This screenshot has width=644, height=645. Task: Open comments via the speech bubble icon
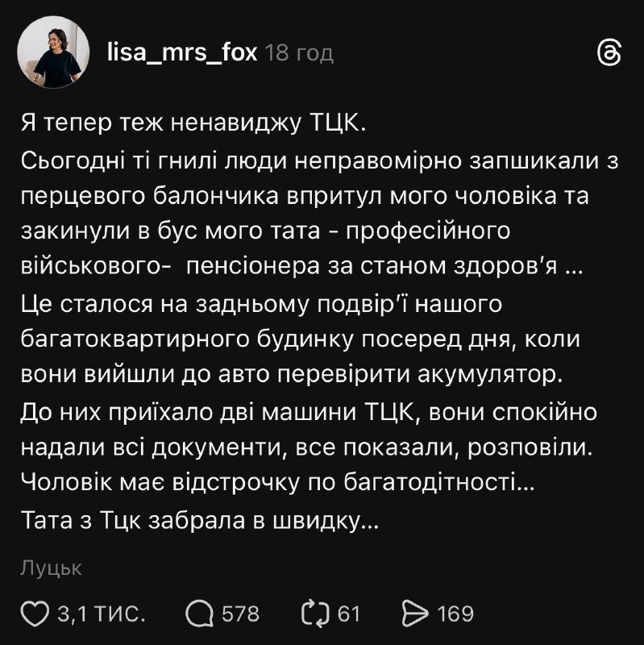[x=198, y=614]
